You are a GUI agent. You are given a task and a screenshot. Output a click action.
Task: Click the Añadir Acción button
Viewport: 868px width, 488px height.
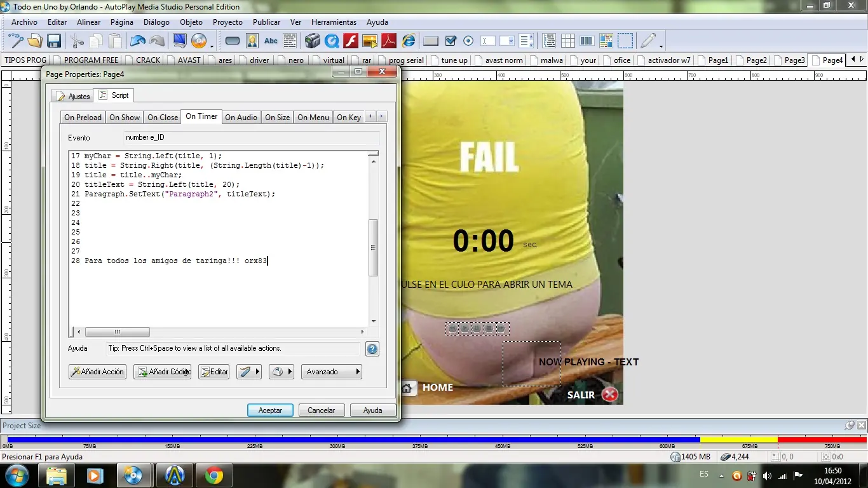pyautogui.click(x=97, y=372)
